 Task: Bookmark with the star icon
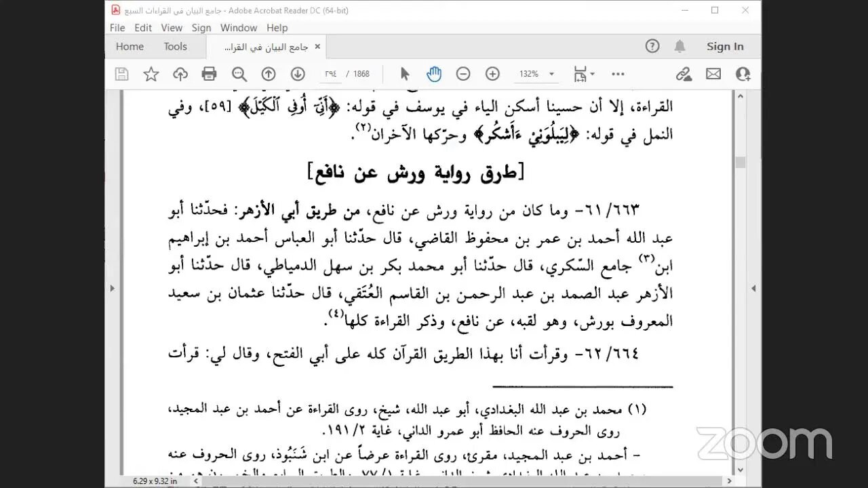(x=151, y=74)
